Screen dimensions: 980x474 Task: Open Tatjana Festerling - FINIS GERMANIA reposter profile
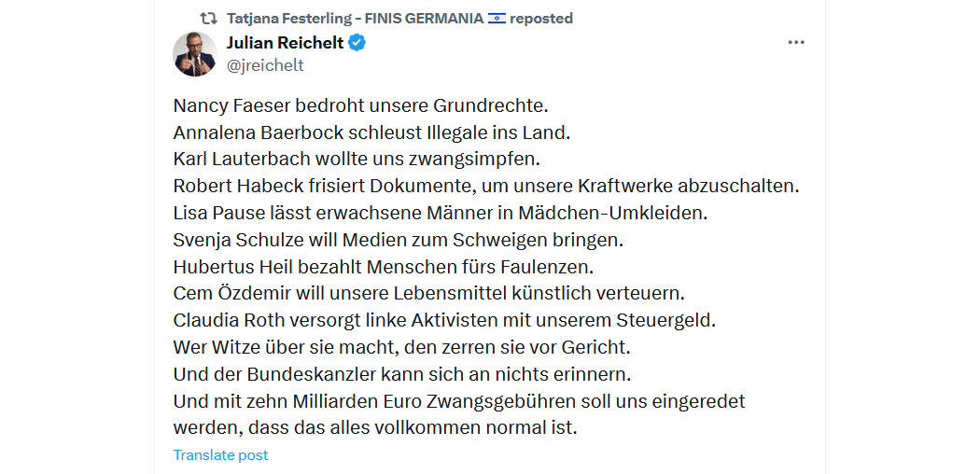pyautogui.click(x=355, y=19)
